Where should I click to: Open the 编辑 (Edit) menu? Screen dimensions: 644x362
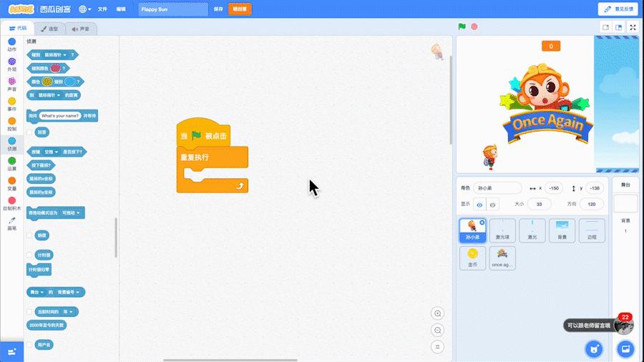pos(121,9)
